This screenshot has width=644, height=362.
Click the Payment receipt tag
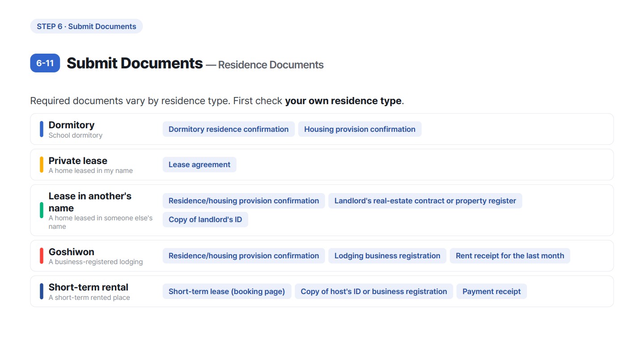click(x=491, y=291)
